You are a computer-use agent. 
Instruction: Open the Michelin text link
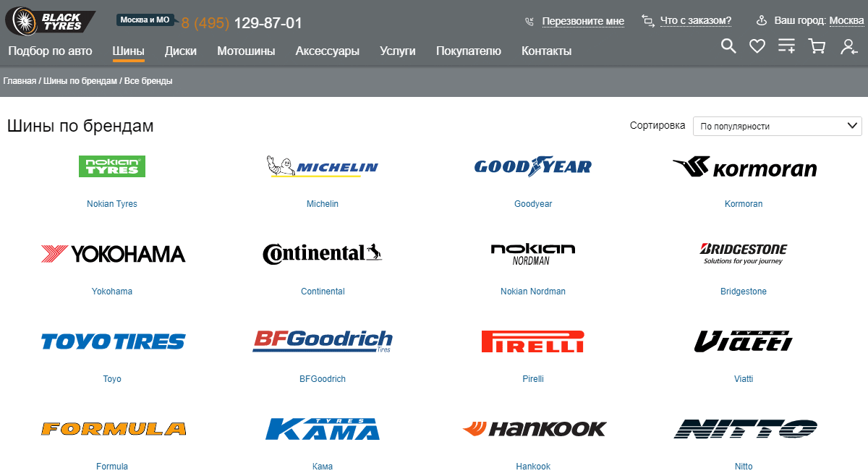pos(323,204)
